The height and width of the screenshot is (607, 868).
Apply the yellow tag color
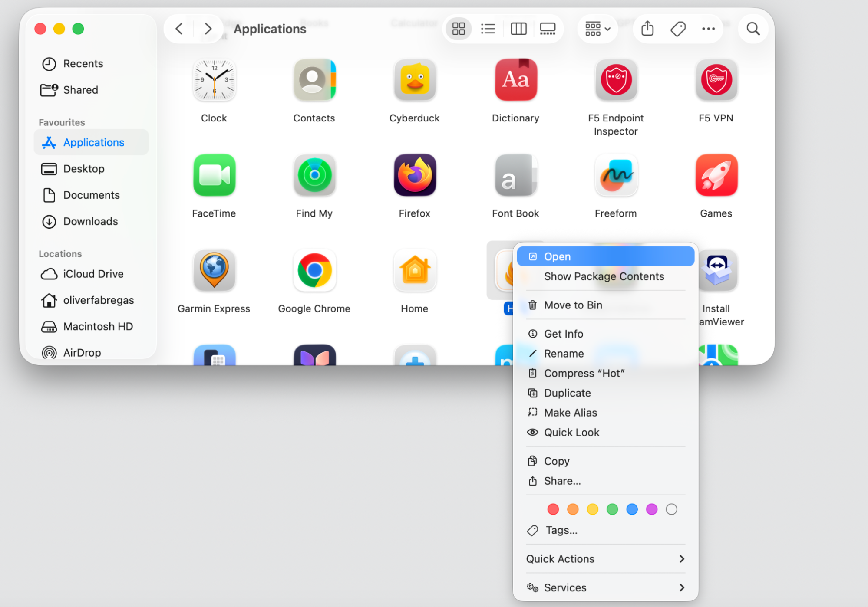click(592, 509)
